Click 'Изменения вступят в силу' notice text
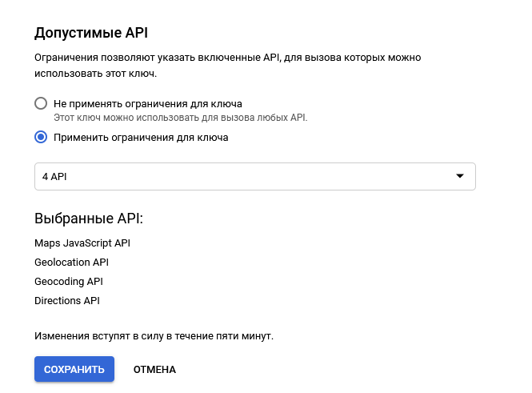The width and height of the screenshot is (532, 393). (154, 336)
